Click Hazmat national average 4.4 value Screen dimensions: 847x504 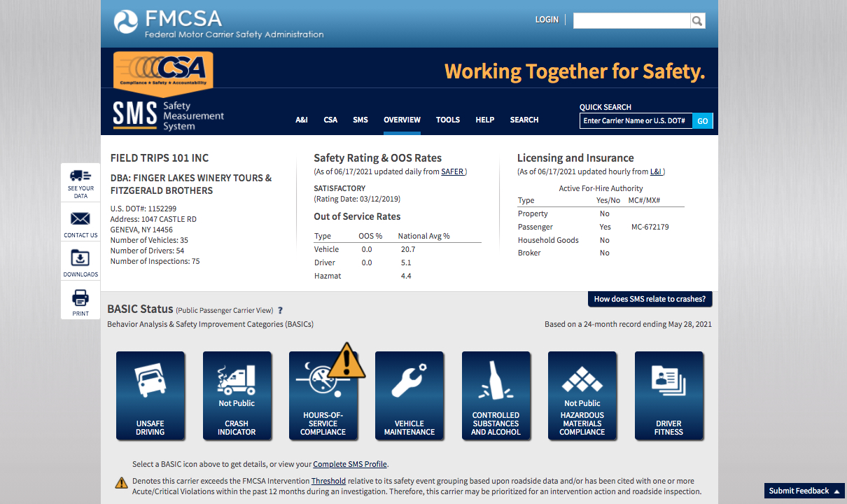pos(406,276)
